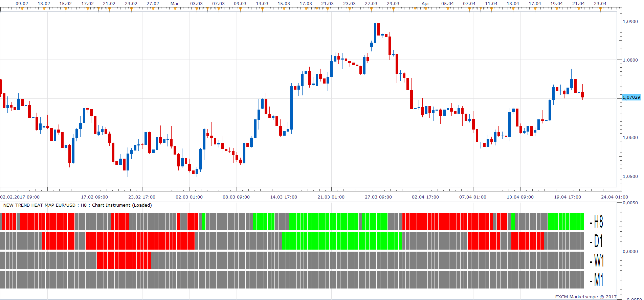Click the orange marker under 17.03 date

(x=306, y=9)
